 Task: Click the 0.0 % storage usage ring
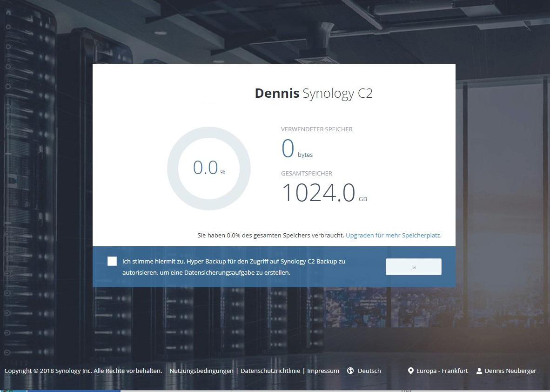tap(209, 169)
